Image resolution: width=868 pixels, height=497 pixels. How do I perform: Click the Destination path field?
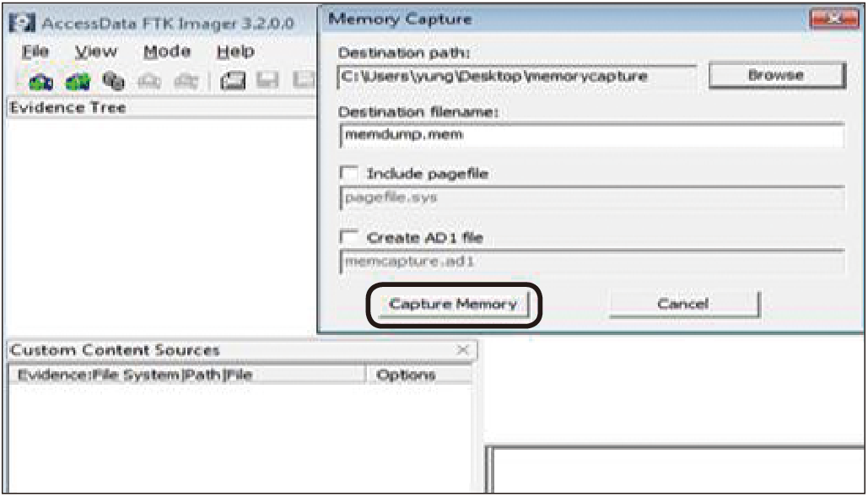(516, 77)
